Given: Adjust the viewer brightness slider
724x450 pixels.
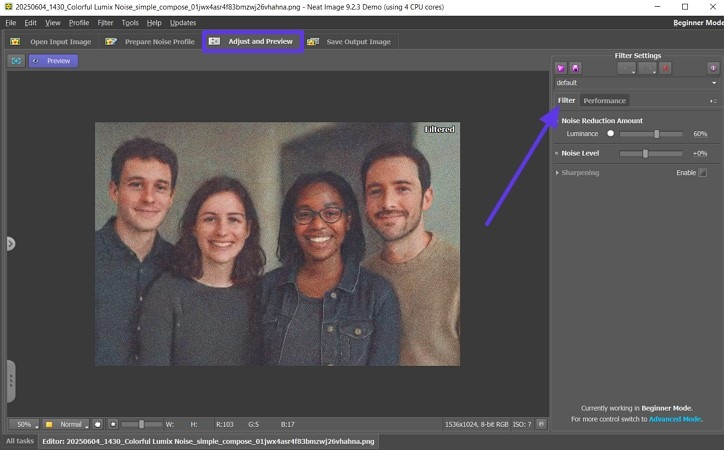Looking at the screenshot, I should pyautogui.click(x=141, y=424).
